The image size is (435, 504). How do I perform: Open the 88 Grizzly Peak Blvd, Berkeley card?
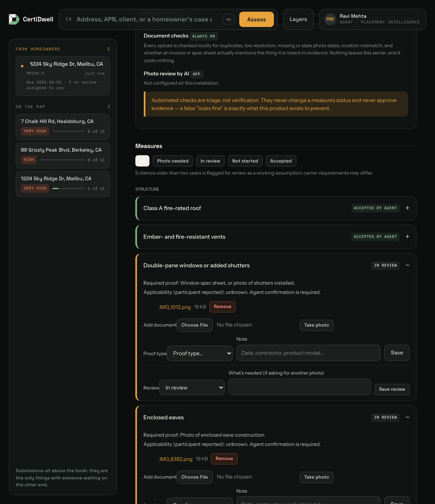click(x=63, y=155)
